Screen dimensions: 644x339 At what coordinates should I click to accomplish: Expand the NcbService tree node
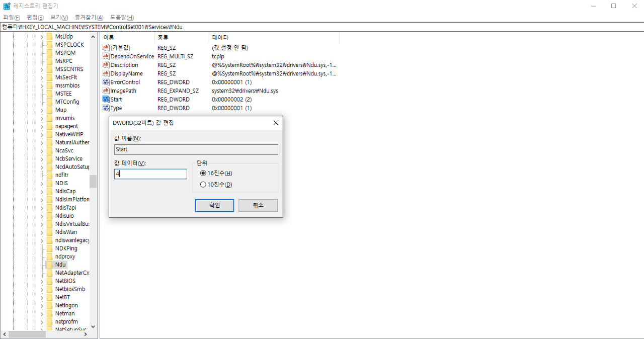(42, 158)
